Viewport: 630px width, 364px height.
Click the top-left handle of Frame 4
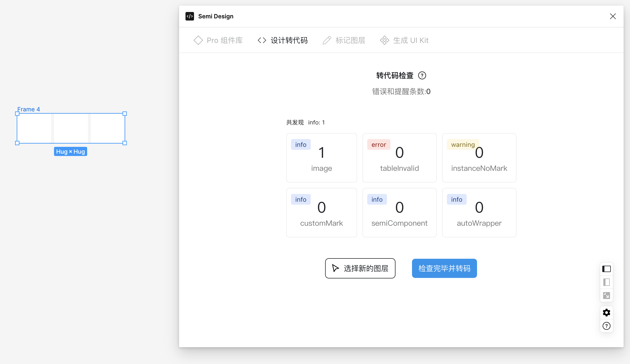(17, 114)
